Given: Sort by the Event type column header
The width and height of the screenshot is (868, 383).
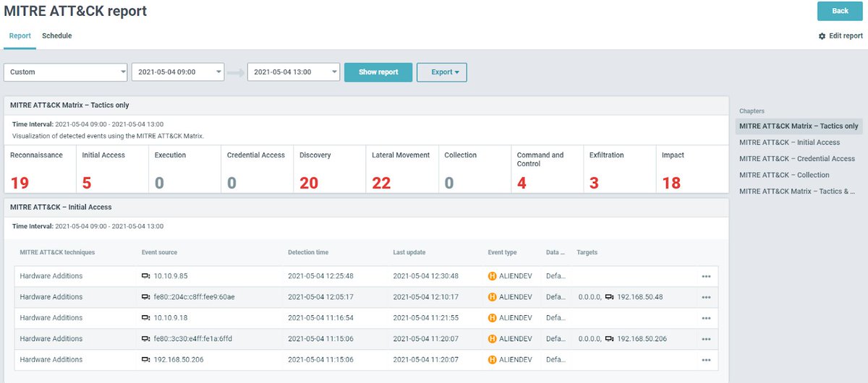Looking at the screenshot, I should click(x=503, y=253).
